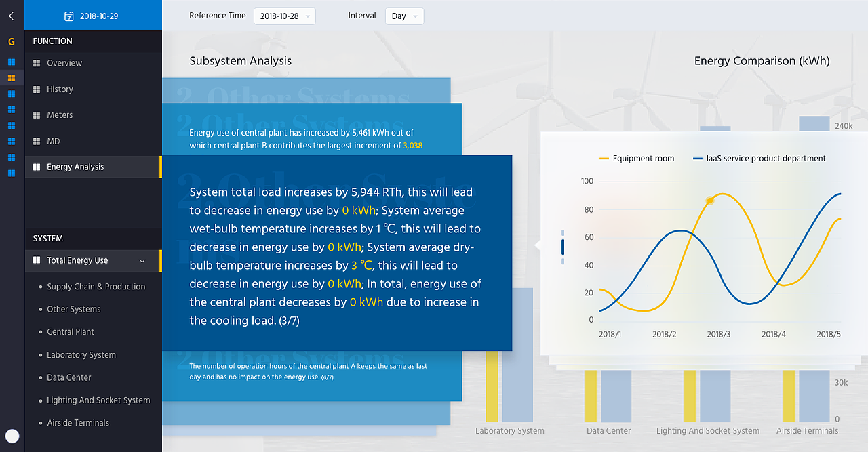Collapse the Total Energy Use chevron
This screenshot has height=452, width=868.
142,261
